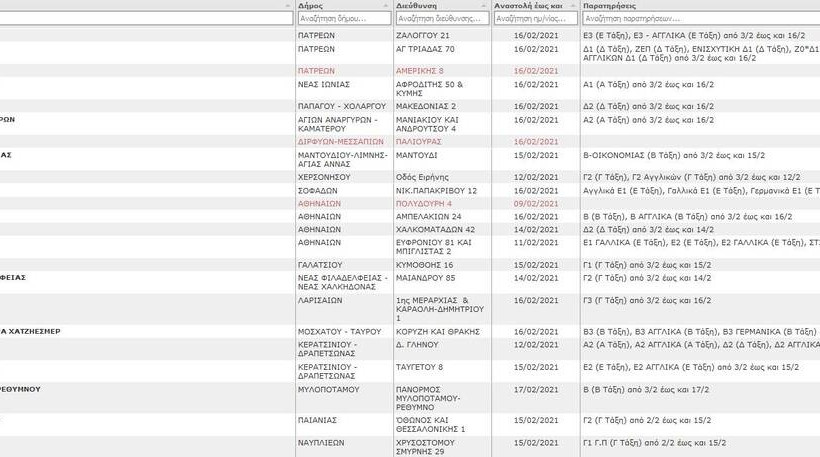
Task: Click the Αναστολή έως και column header
Action: click(x=529, y=5)
